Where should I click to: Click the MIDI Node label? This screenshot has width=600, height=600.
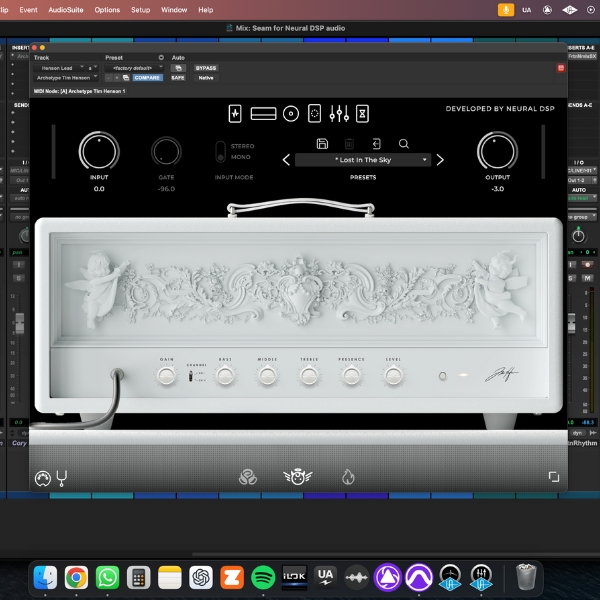[x=79, y=91]
